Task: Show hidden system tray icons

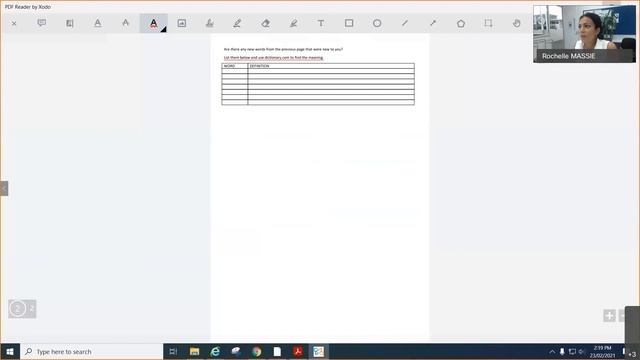Action: point(552,351)
